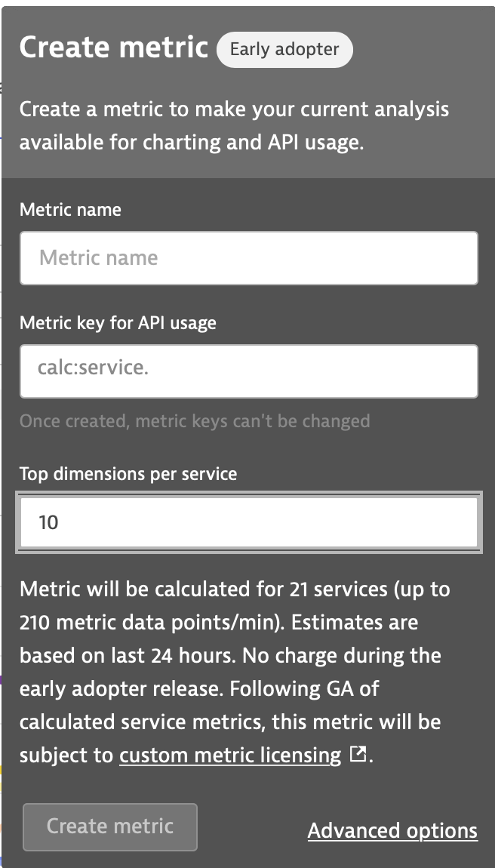
Task: Select the Top dimensions per service field
Action: point(248,522)
